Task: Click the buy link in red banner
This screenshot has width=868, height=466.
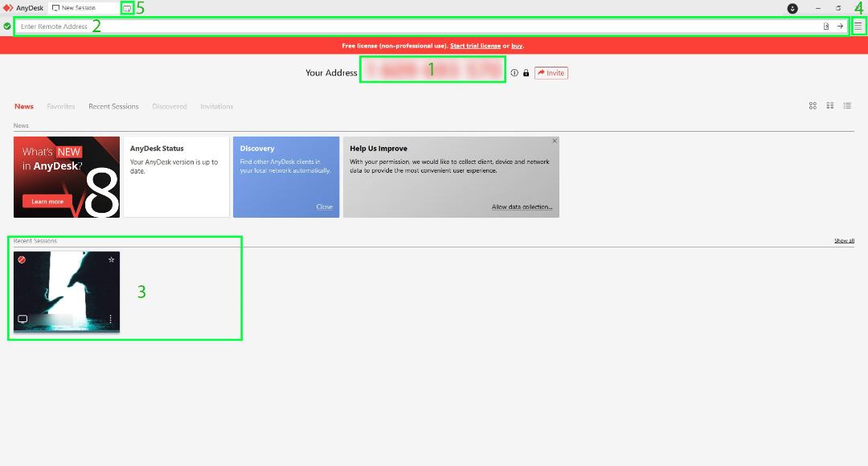Action: point(517,46)
